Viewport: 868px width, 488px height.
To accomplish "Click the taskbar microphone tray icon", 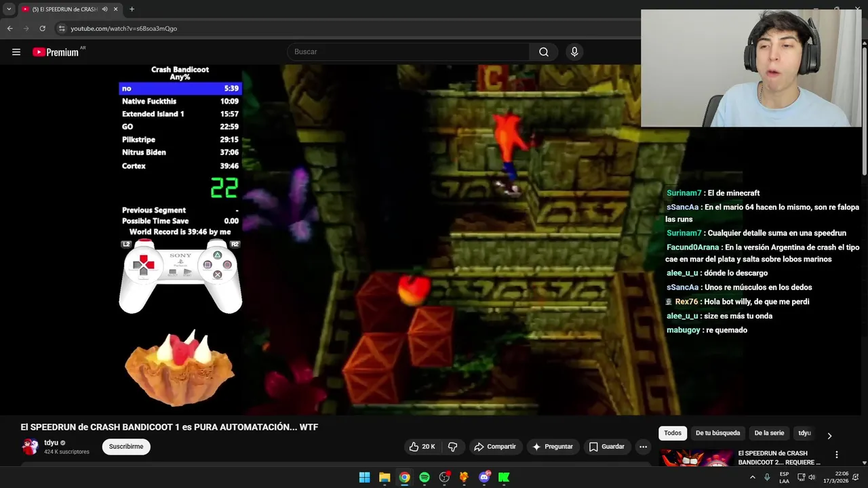I will [767, 477].
